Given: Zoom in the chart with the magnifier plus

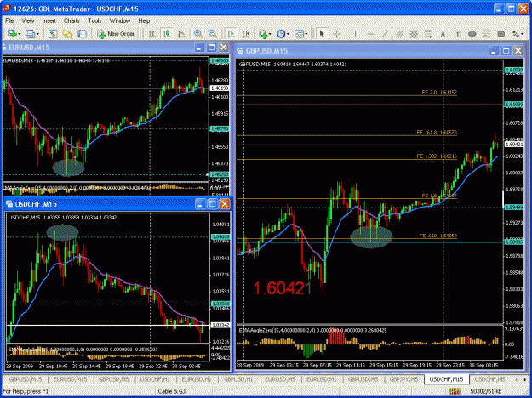Looking at the screenshot, I should (x=198, y=33).
